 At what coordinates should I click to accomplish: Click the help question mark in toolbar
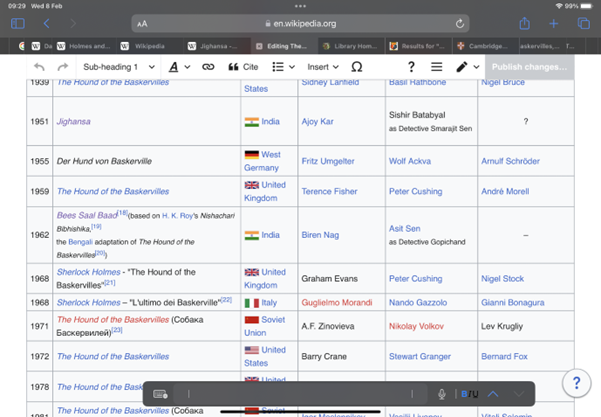[411, 67]
